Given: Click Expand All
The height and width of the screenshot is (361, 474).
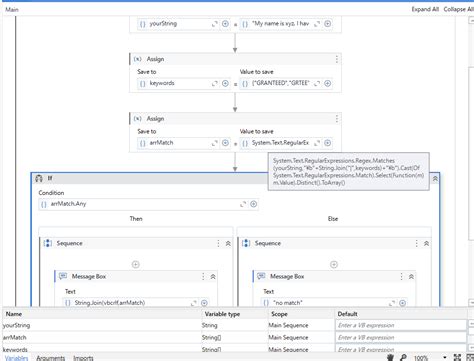Looking at the screenshot, I should tap(425, 9).
